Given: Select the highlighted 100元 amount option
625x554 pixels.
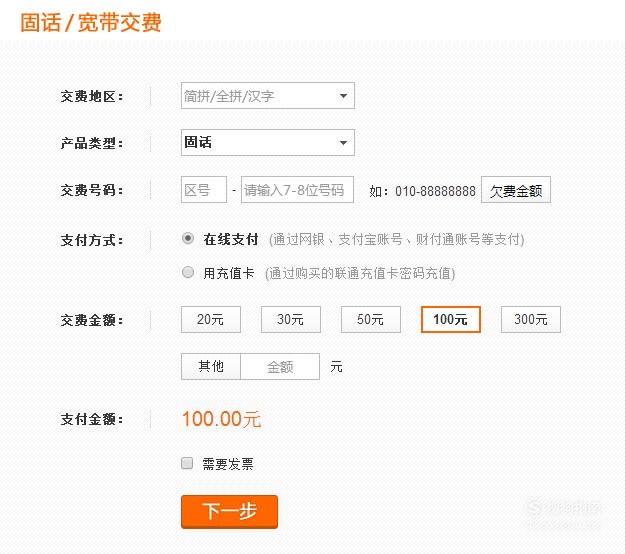Looking at the screenshot, I should coord(451,319).
